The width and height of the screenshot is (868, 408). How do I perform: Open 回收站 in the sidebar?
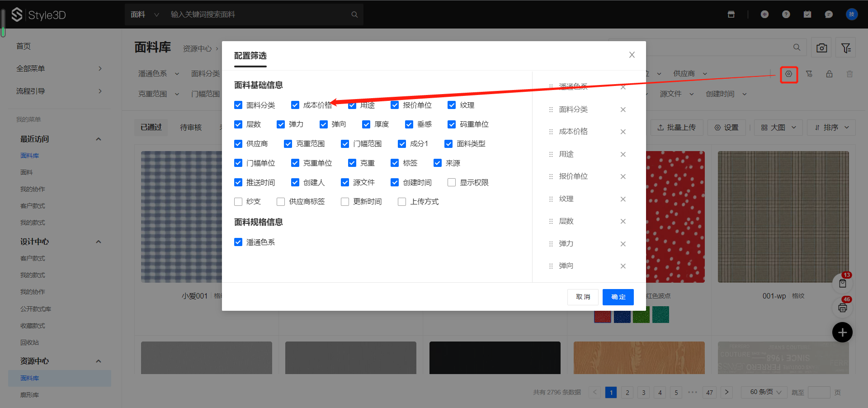pyautogui.click(x=30, y=343)
